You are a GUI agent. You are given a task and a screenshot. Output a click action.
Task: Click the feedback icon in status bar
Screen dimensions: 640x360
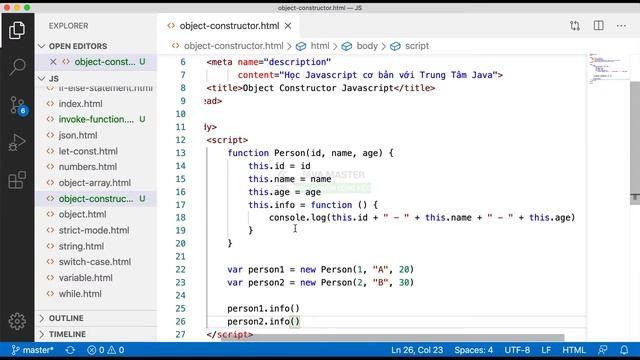602,350
